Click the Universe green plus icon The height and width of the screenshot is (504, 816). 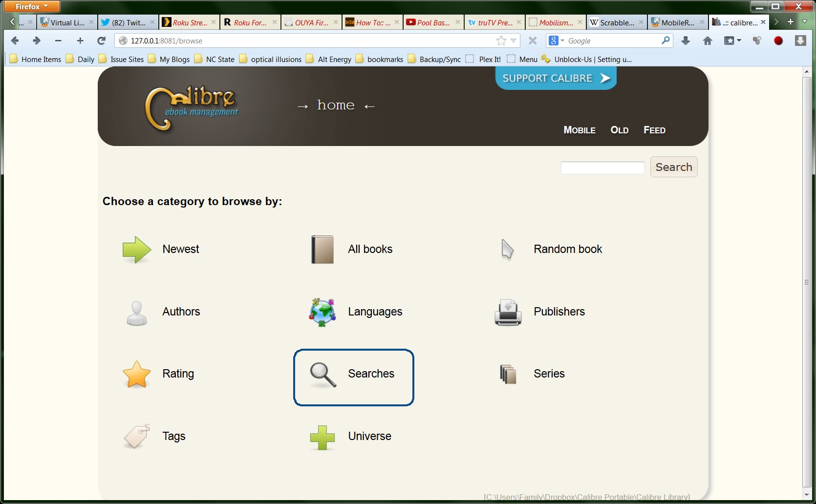click(x=322, y=438)
